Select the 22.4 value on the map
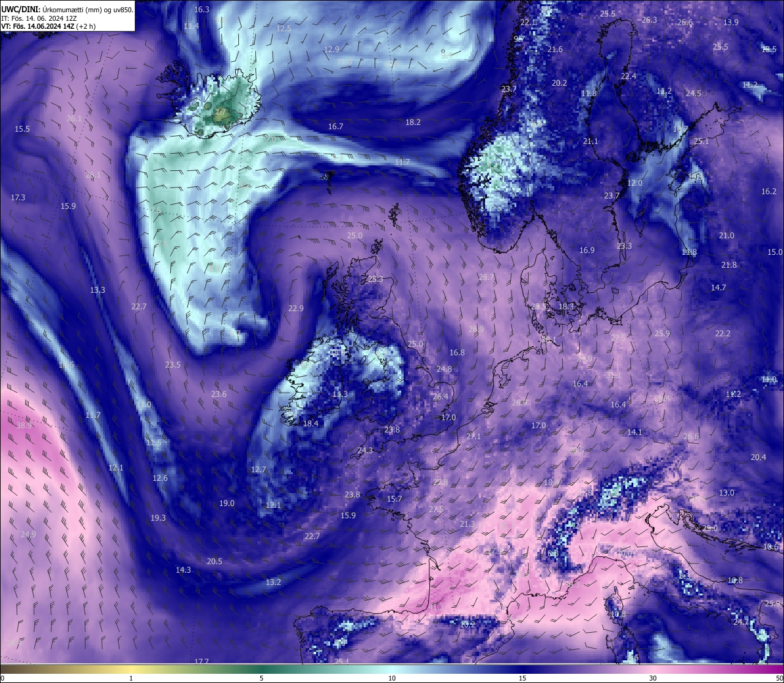 pyautogui.click(x=628, y=77)
